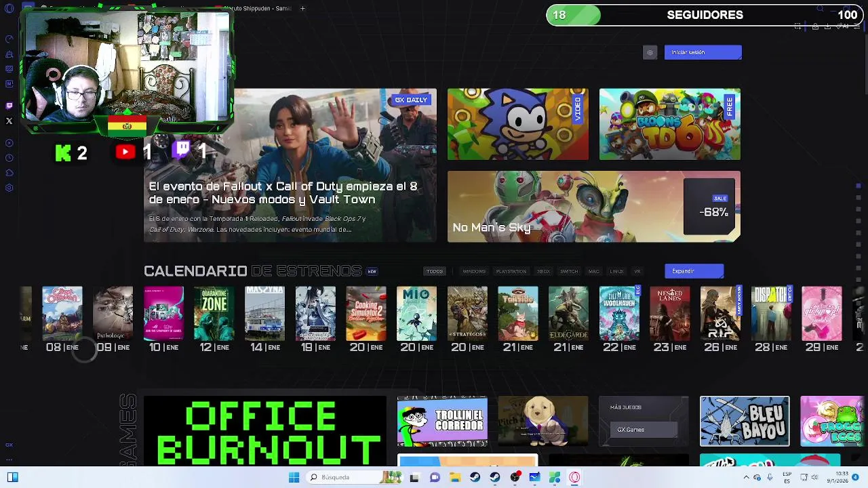Open Opera GX icon in the taskbar
868x488 pixels.
(574, 477)
